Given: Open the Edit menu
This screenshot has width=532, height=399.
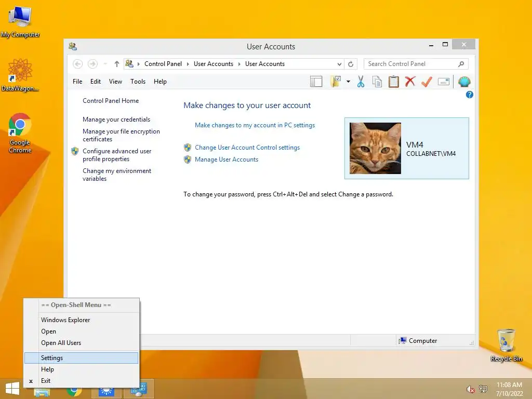Looking at the screenshot, I should click(x=96, y=82).
